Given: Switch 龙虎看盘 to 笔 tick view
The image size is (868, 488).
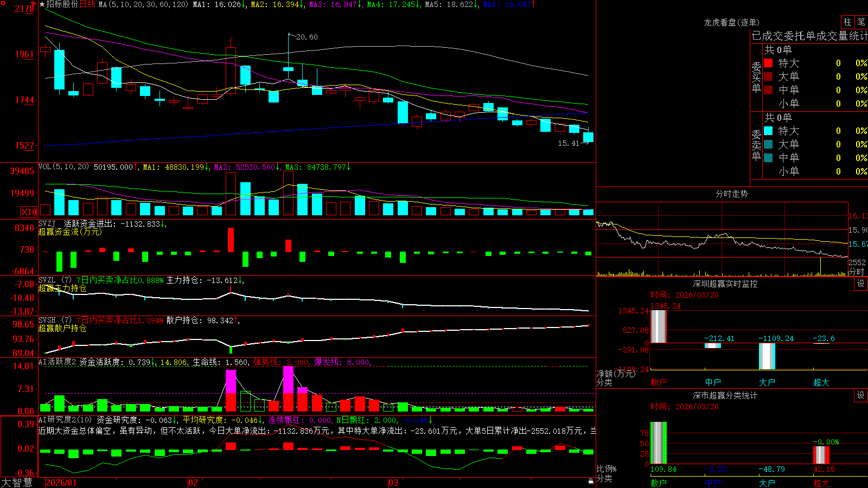Looking at the screenshot, I should coord(861,22).
